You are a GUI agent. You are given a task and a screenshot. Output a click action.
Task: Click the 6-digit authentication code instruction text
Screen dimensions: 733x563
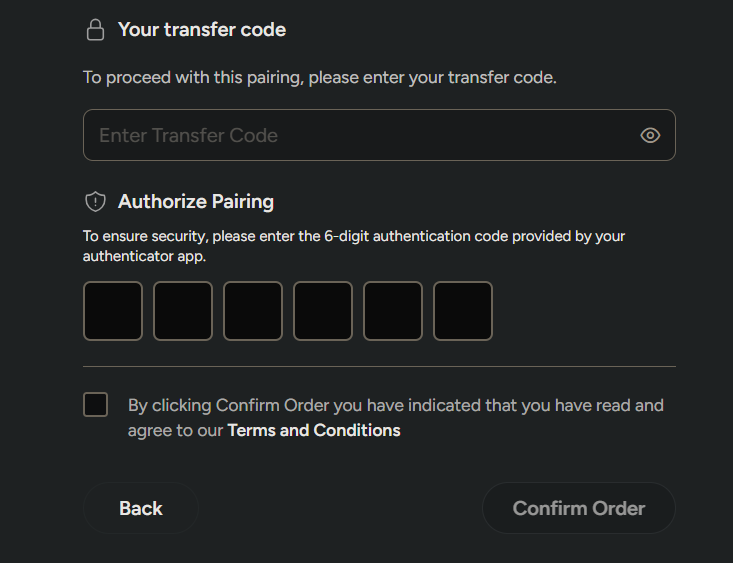354,246
